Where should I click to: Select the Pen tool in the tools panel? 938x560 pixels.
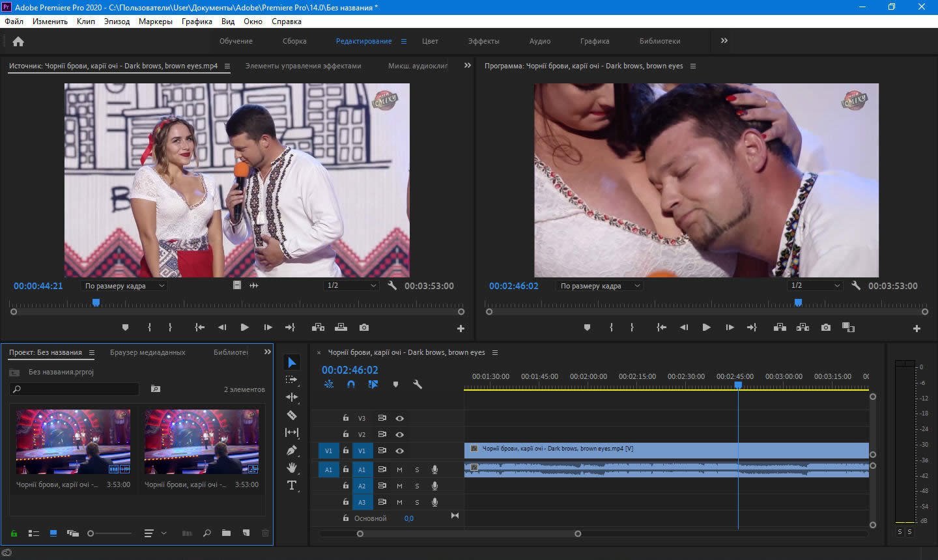point(292,450)
